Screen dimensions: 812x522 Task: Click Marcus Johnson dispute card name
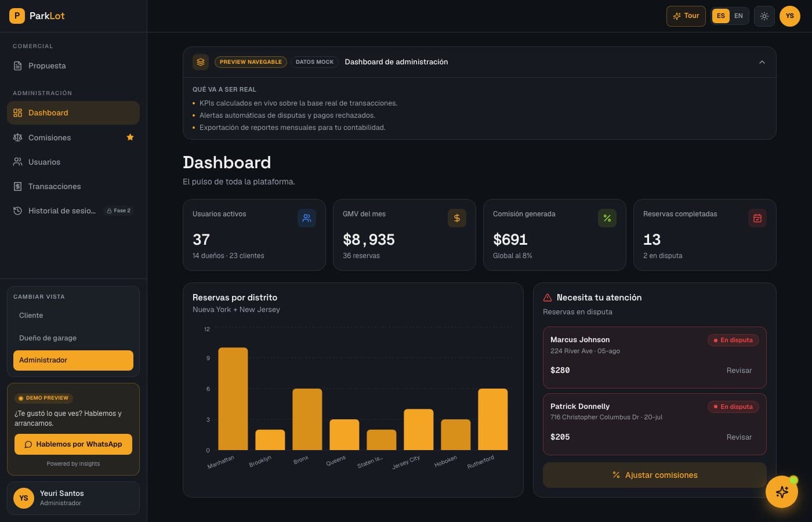[x=580, y=340]
